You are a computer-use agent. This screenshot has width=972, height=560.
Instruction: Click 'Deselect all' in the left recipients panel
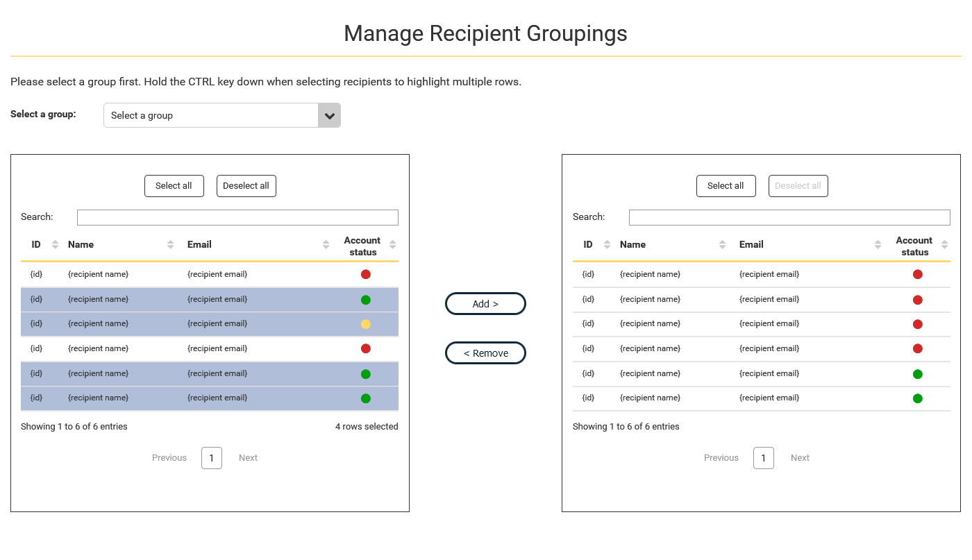(x=246, y=186)
